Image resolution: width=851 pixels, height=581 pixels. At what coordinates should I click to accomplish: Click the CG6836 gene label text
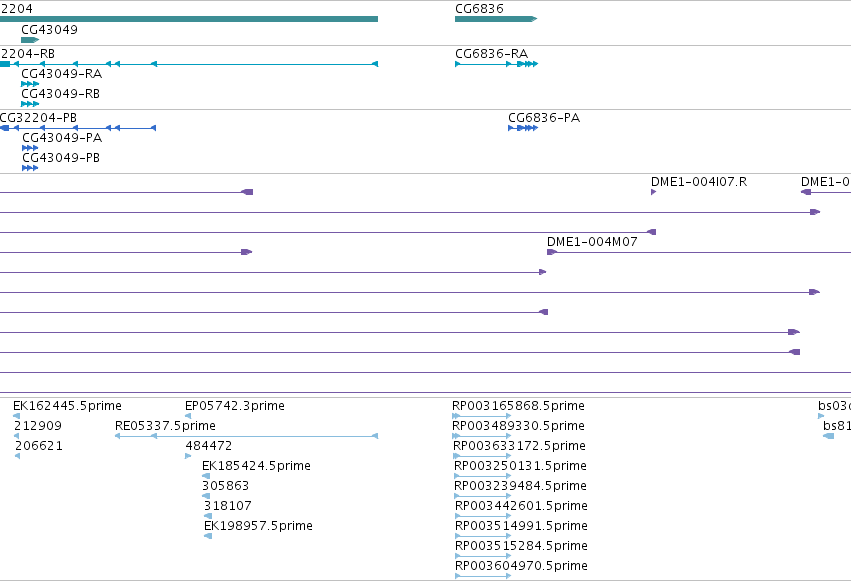click(479, 9)
